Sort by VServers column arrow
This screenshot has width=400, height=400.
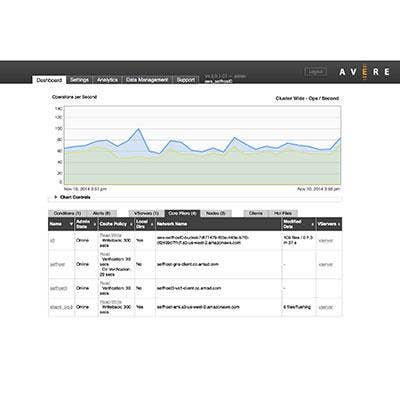339,224
